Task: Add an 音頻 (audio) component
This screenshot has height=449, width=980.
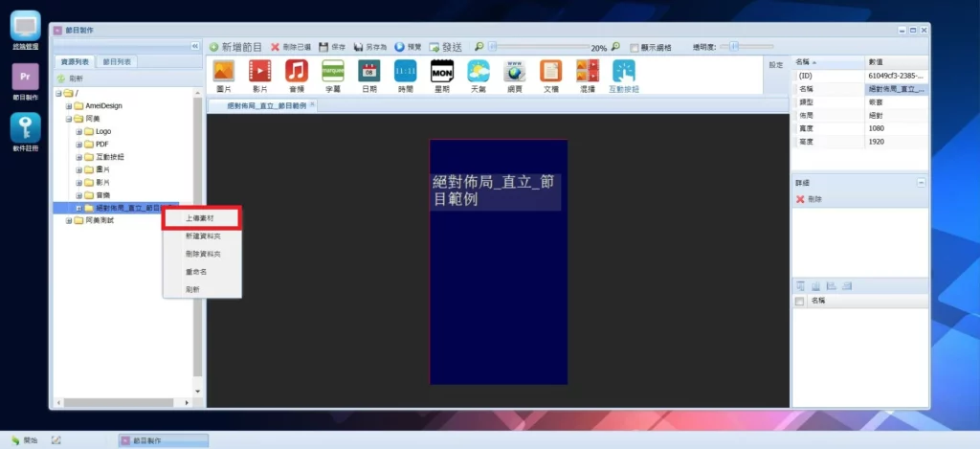Action: (296, 75)
